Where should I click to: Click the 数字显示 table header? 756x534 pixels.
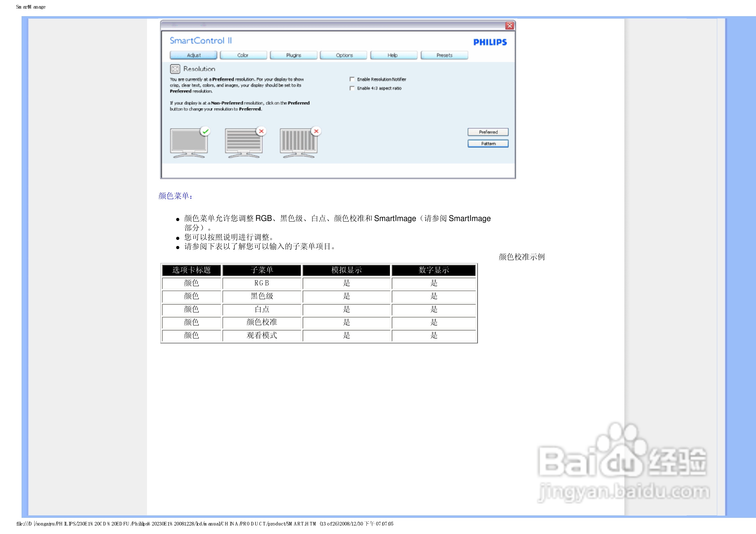pyautogui.click(x=434, y=270)
